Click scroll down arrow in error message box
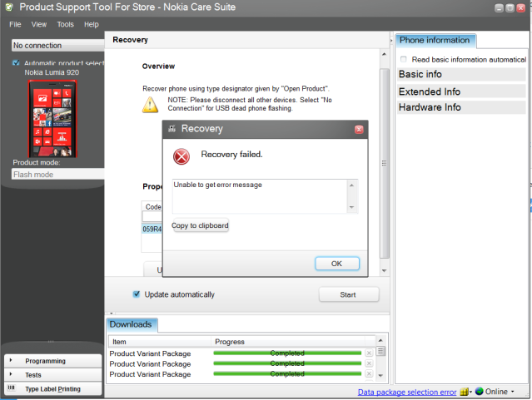 click(352, 207)
